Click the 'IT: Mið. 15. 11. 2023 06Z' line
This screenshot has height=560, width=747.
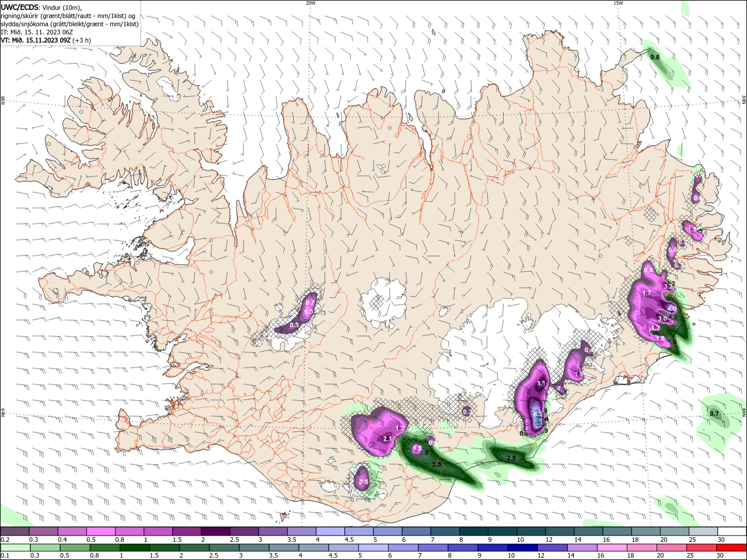click(x=37, y=32)
